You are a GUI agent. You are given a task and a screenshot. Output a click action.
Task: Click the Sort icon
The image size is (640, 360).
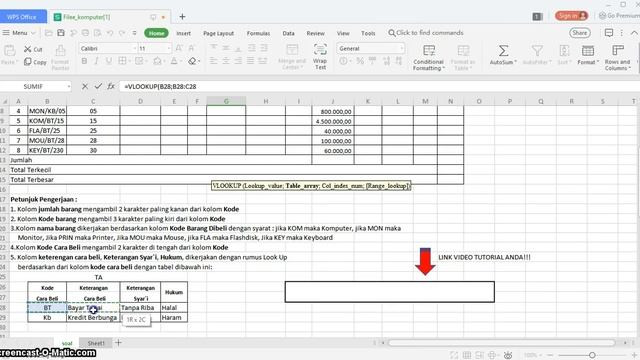click(x=564, y=51)
